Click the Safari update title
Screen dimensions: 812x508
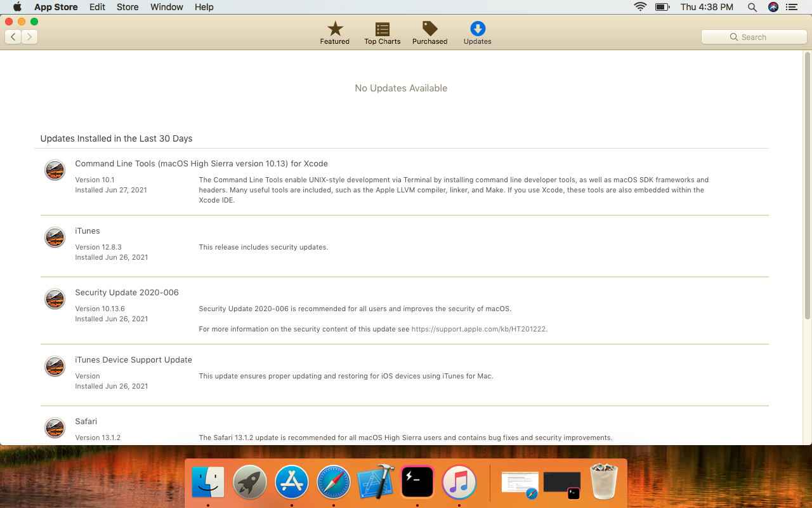click(86, 422)
